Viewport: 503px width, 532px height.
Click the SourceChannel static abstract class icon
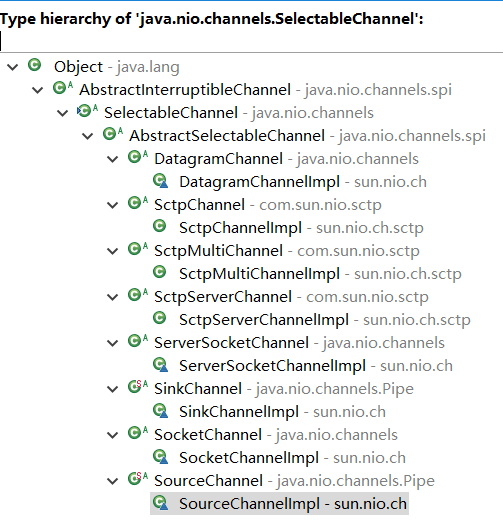click(x=138, y=479)
